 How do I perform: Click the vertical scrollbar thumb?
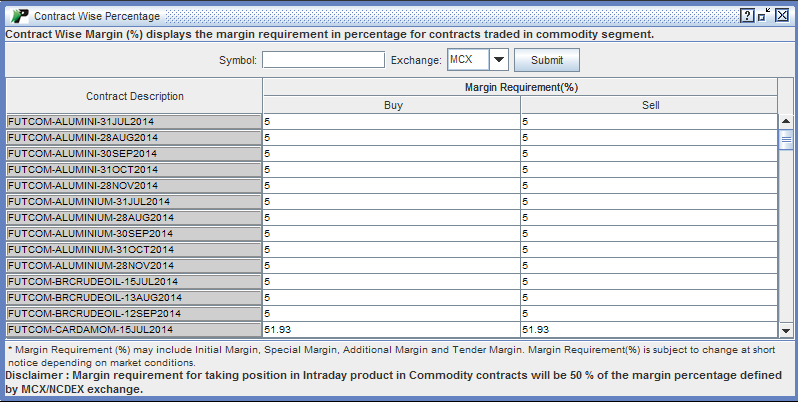pyautogui.click(x=786, y=141)
